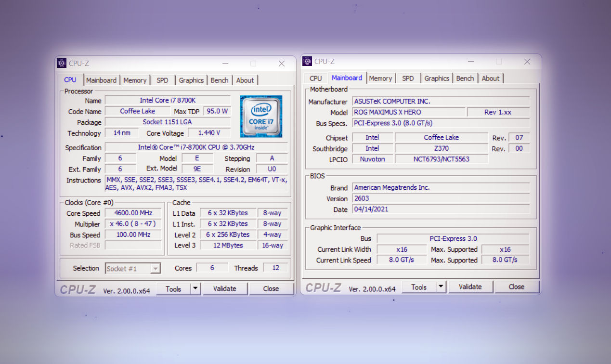
Task: Open the Graphics tab in the left window
Action: [191, 80]
